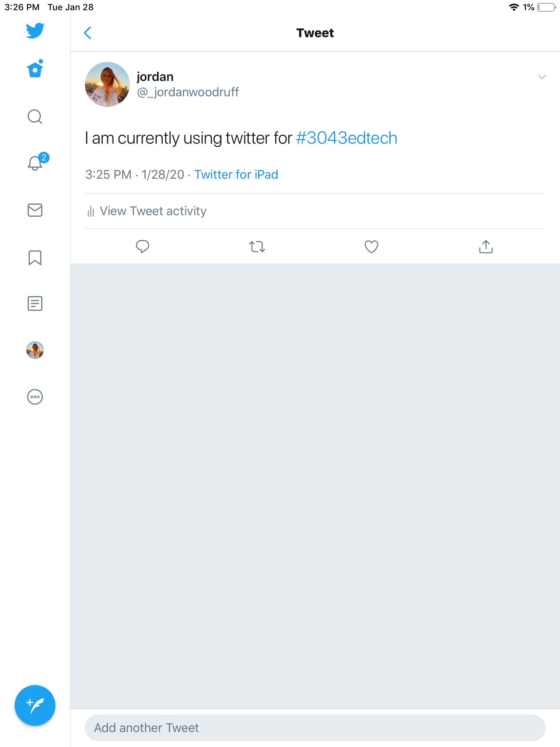The image size is (560, 747).
Task: Open the Home timeline icon
Action: click(x=35, y=69)
